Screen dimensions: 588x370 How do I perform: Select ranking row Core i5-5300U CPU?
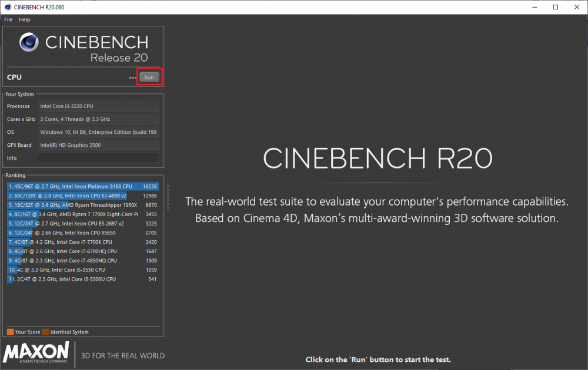pyautogui.click(x=83, y=280)
